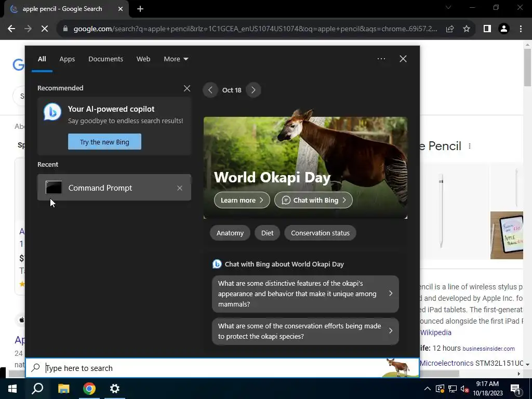The height and width of the screenshot is (399, 532).
Task: Remove Command Prompt from Recent list
Action: click(180, 188)
